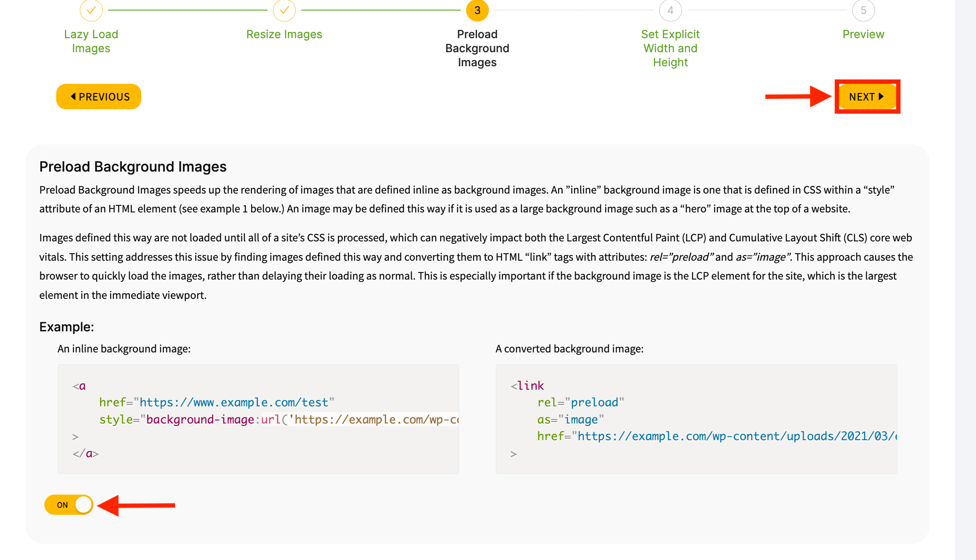Open the Resize Images step label
This screenshot has width=976, height=560.
click(284, 34)
